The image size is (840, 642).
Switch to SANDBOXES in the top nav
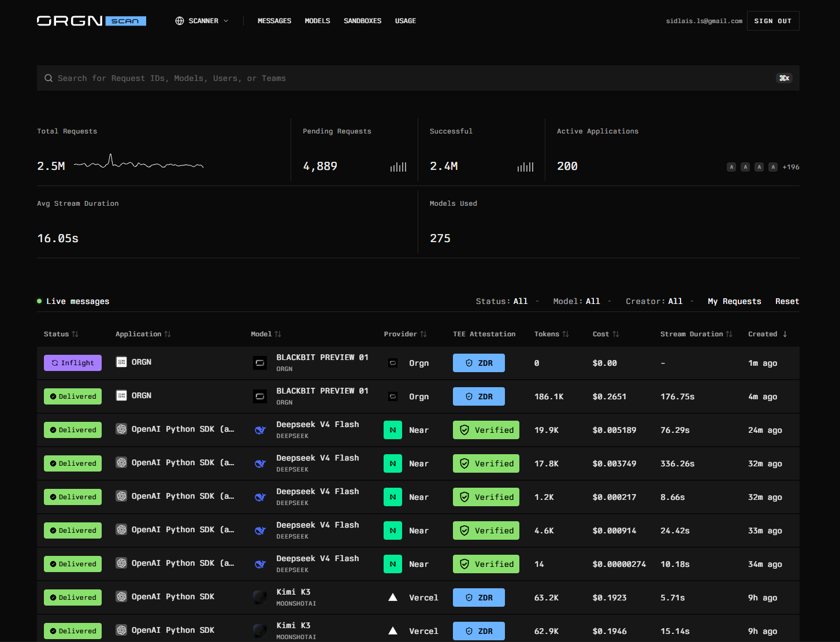(x=363, y=21)
